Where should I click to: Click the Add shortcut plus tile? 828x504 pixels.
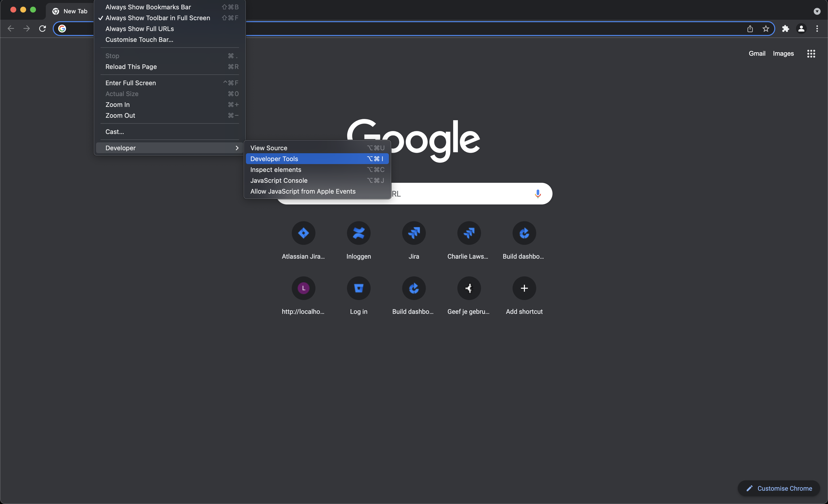[x=524, y=296]
